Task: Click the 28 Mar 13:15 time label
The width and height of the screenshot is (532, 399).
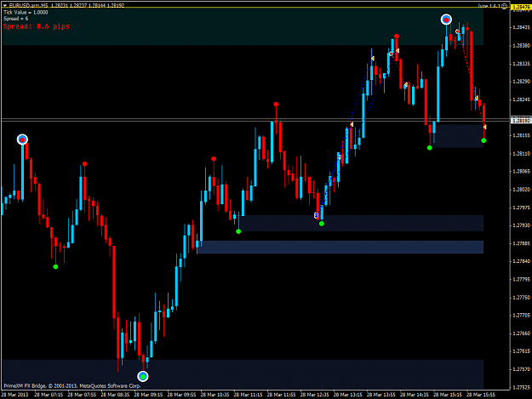Action: coord(348,395)
